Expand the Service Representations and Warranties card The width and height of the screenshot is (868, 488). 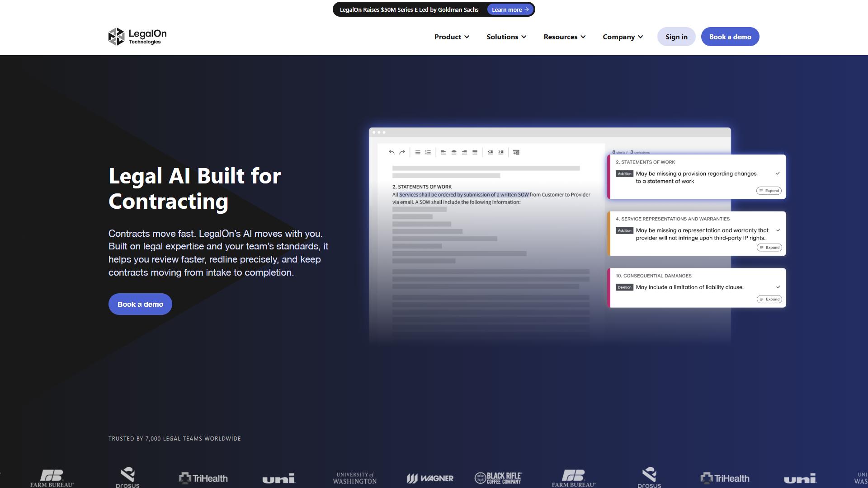coord(769,248)
